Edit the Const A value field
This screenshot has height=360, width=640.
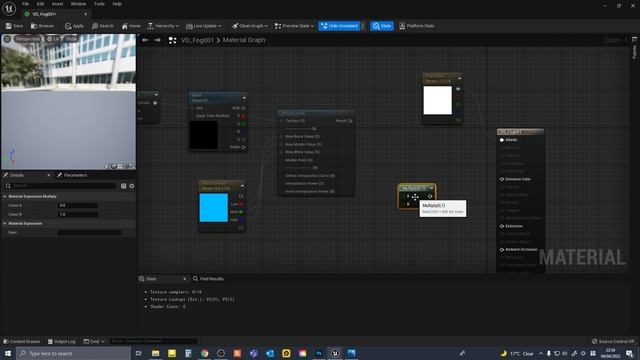click(78, 205)
